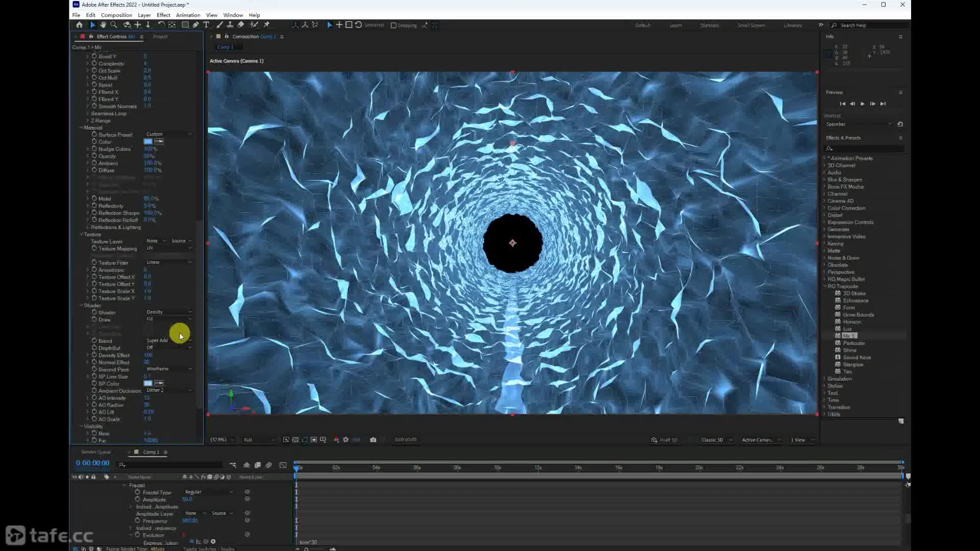
Task: Select the Roto Brush tool
Action: coord(254,24)
